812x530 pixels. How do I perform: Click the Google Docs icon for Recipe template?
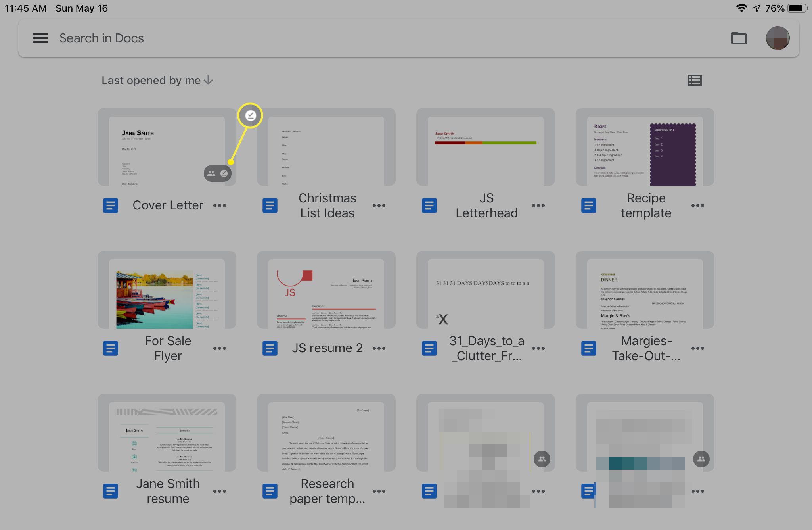click(x=588, y=205)
